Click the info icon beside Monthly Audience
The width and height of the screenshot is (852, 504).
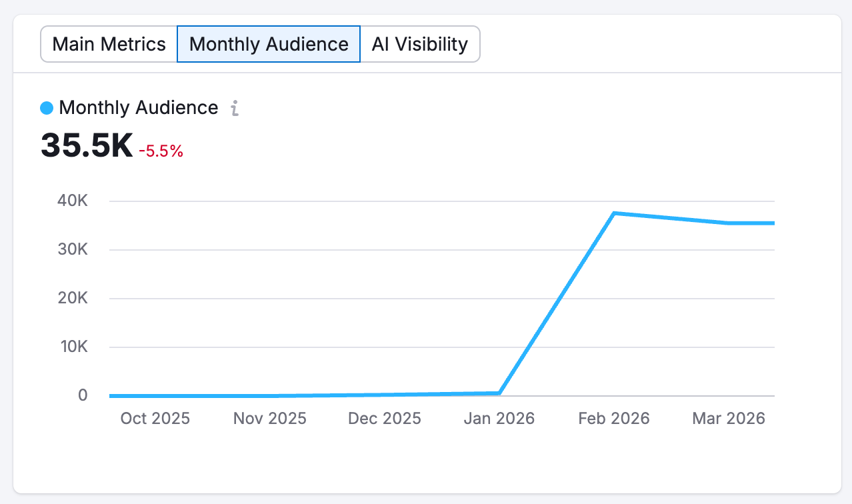coord(233,108)
